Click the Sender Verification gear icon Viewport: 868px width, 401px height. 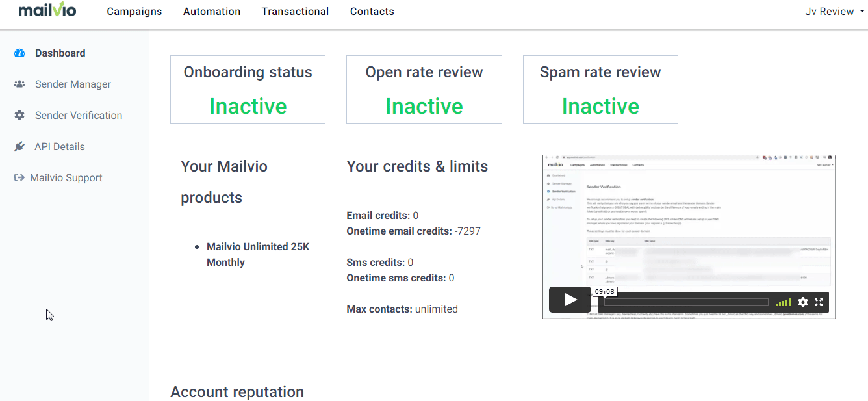20,115
